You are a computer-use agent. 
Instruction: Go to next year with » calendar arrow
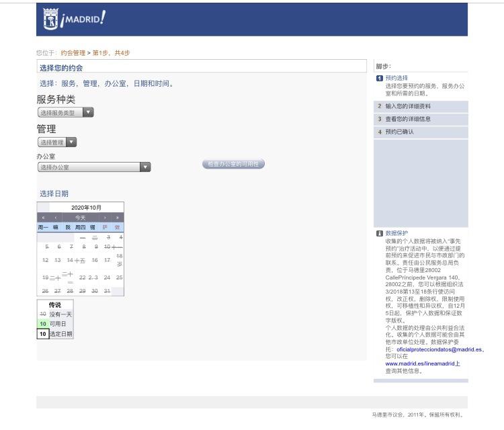pos(118,218)
